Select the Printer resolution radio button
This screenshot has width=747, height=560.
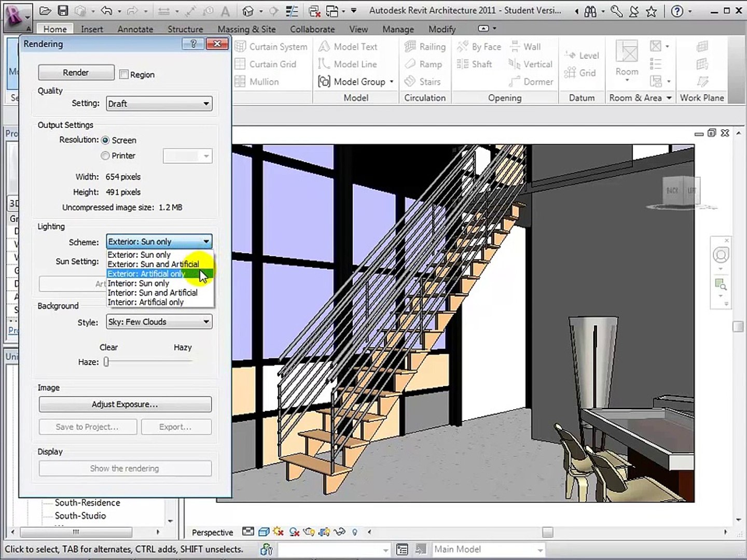click(105, 156)
